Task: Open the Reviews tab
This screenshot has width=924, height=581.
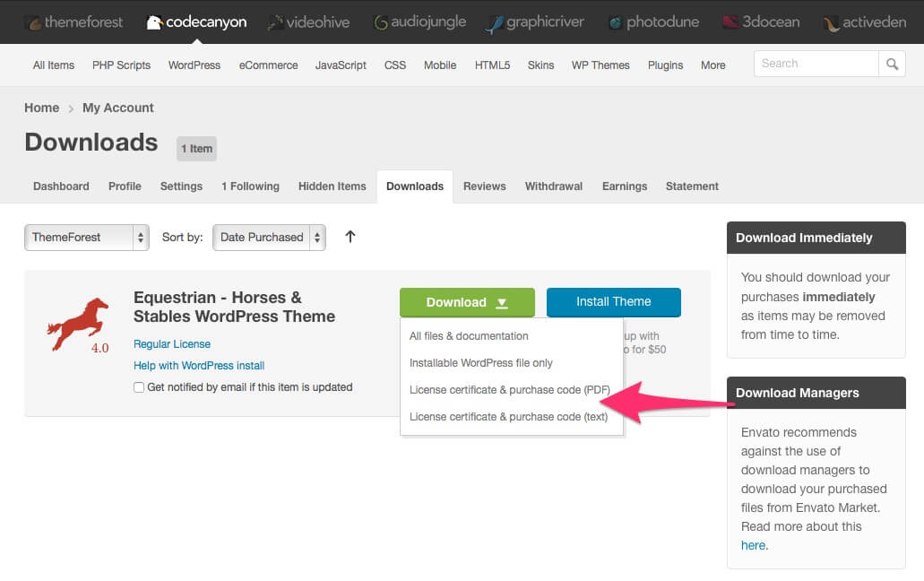Action: click(484, 186)
